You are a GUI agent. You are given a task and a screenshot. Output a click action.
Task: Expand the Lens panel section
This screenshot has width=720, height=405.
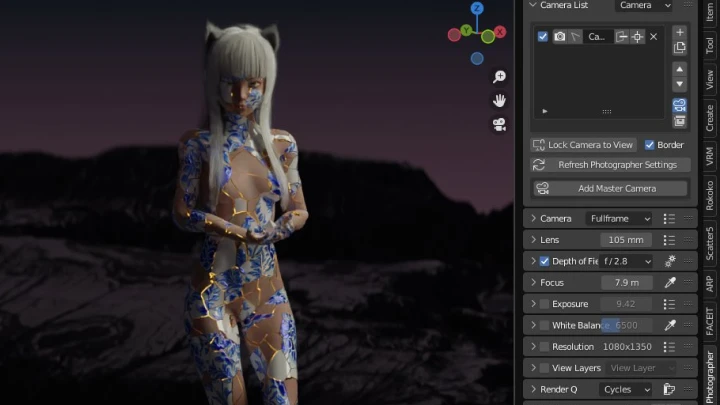534,240
